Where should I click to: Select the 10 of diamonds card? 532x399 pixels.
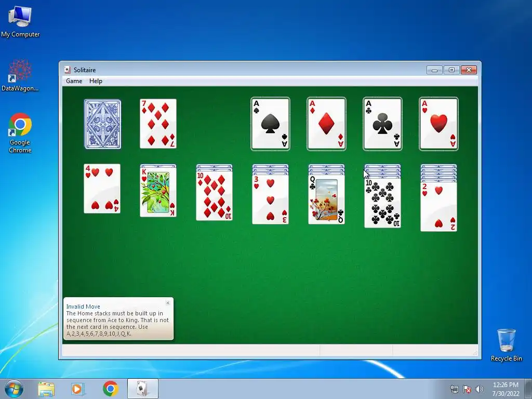[x=215, y=196]
